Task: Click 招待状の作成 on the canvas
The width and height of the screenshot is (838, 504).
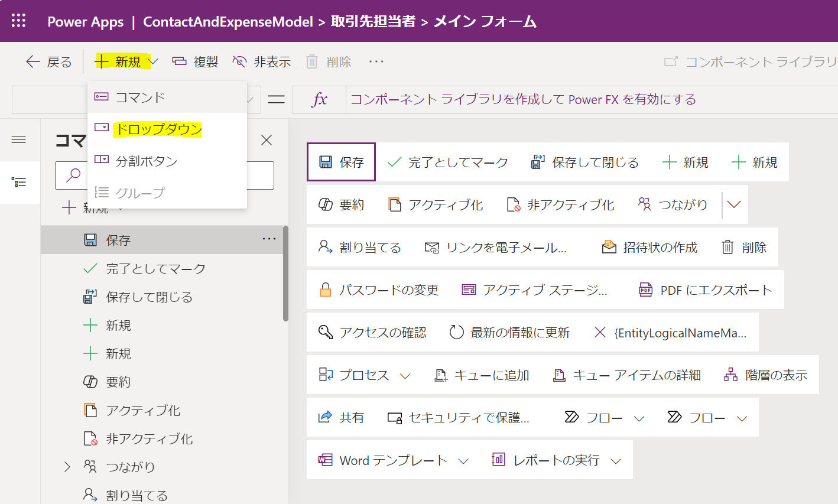Action: [649, 247]
